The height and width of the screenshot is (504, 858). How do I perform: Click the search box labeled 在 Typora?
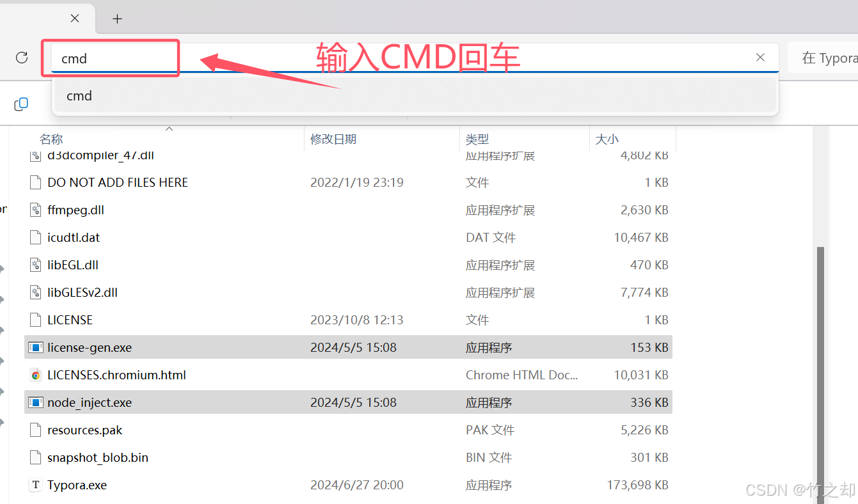[x=824, y=58]
